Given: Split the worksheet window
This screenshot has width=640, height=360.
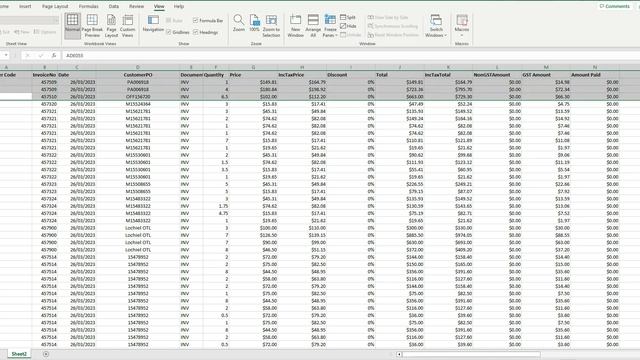Looking at the screenshot, I should tap(348, 17).
